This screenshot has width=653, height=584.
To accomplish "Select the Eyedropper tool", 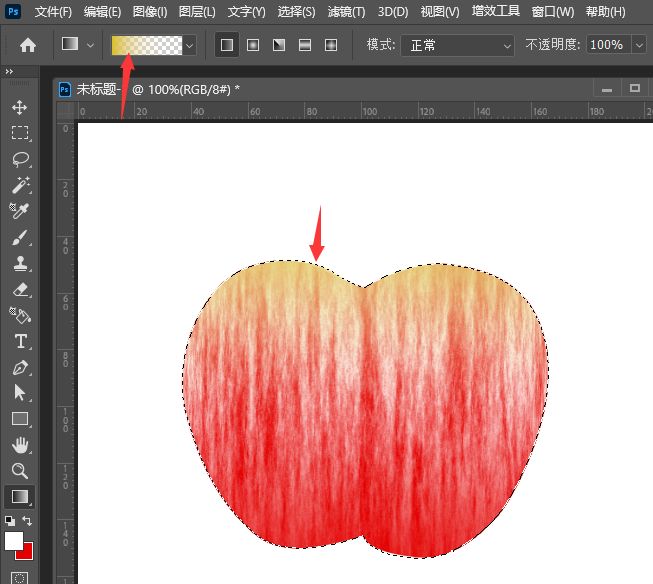I will click(x=19, y=211).
